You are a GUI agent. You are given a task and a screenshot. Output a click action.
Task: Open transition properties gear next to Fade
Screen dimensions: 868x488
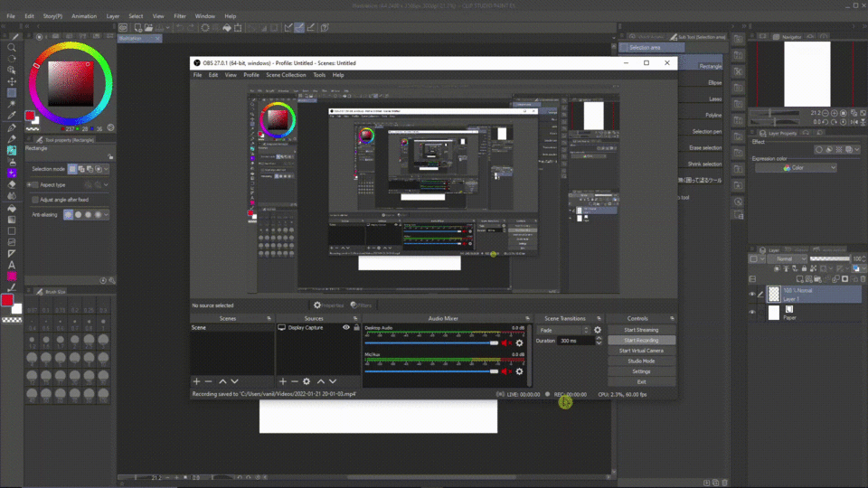click(x=598, y=330)
